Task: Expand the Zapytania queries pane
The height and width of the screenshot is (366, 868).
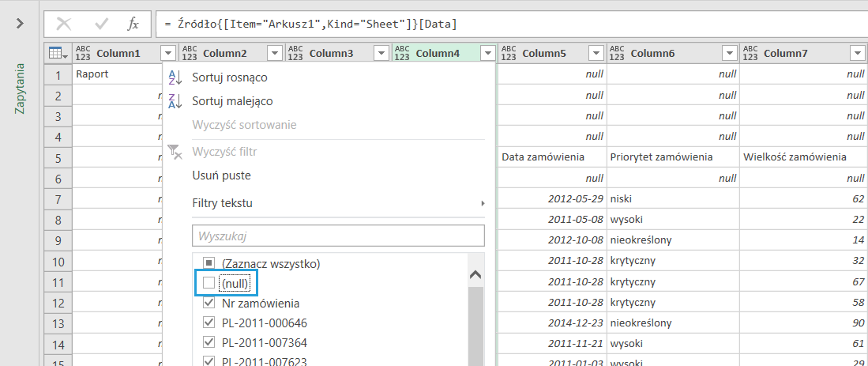Action: (20, 24)
